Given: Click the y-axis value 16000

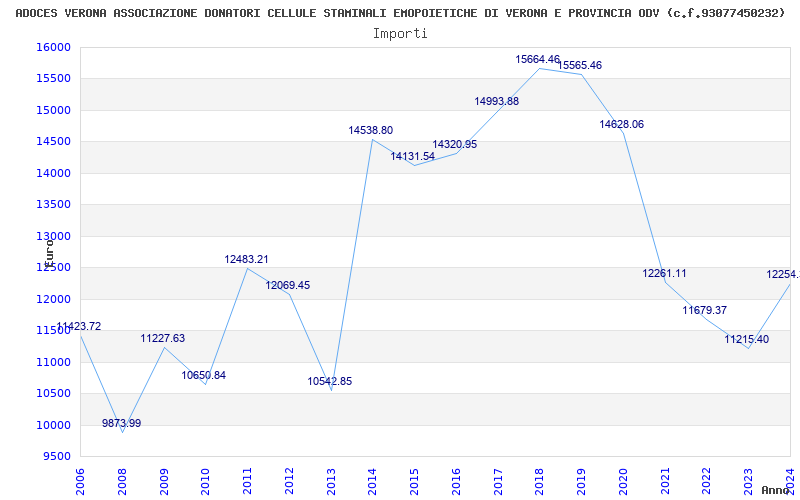Looking at the screenshot, I should coord(53,47).
